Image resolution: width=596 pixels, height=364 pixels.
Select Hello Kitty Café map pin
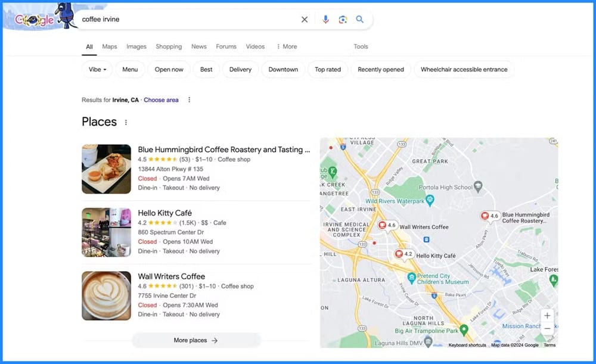(x=404, y=254)
